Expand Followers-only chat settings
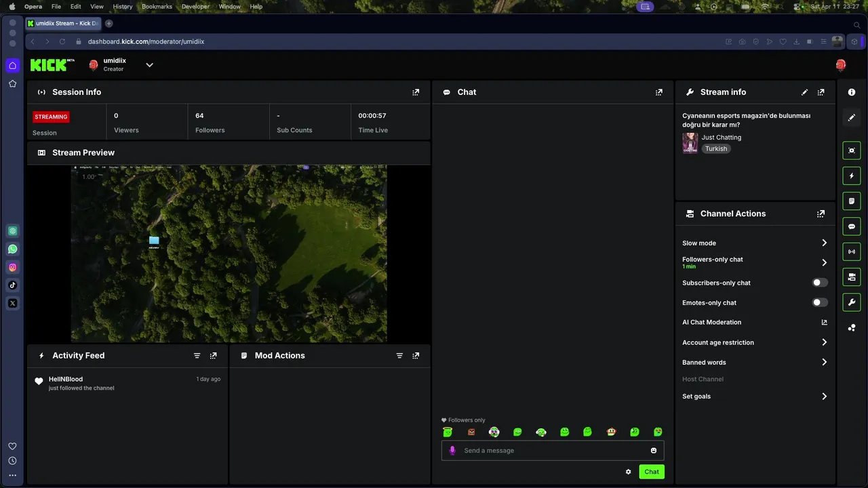868x488 pixels. 824,262
